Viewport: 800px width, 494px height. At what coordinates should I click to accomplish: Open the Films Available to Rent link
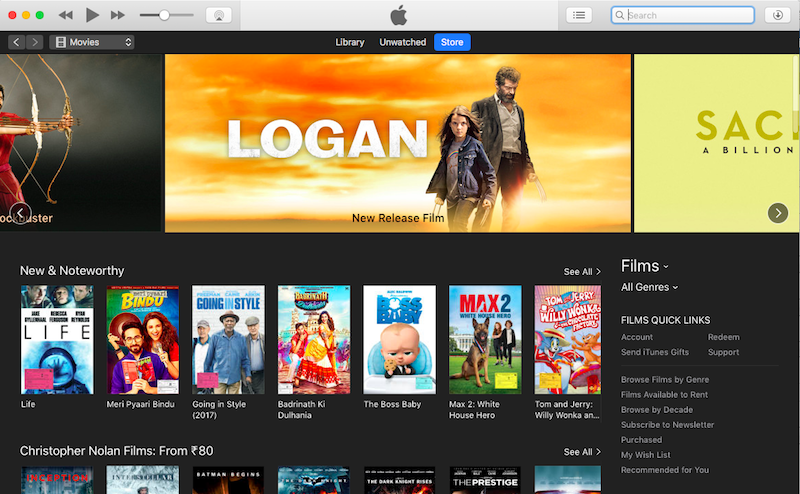664,394
